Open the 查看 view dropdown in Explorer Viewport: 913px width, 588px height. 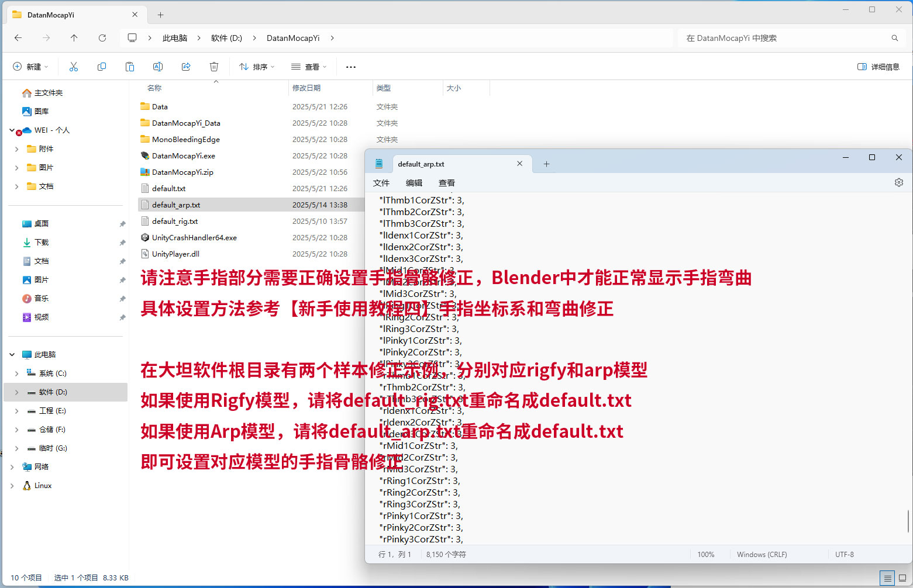[309, 67]
